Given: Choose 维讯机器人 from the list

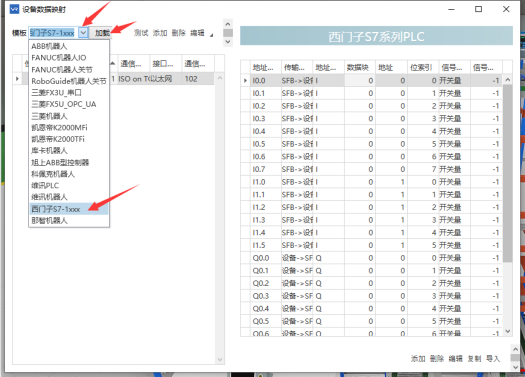Looking at the screenshot, I should [49, 197].
